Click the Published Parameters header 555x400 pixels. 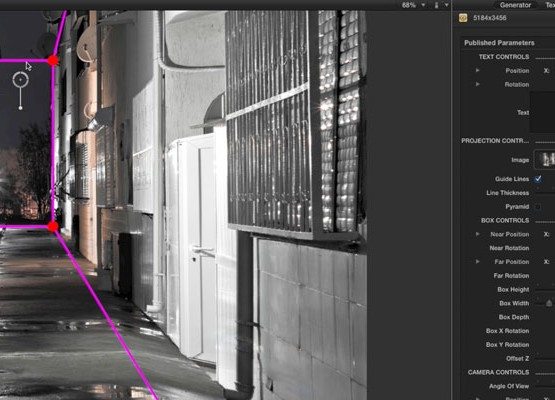(499, 43)
